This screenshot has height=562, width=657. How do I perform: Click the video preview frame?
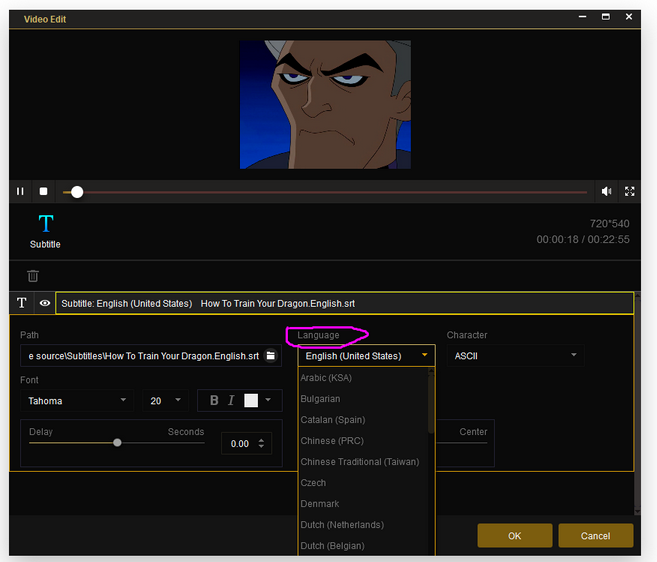325,105
